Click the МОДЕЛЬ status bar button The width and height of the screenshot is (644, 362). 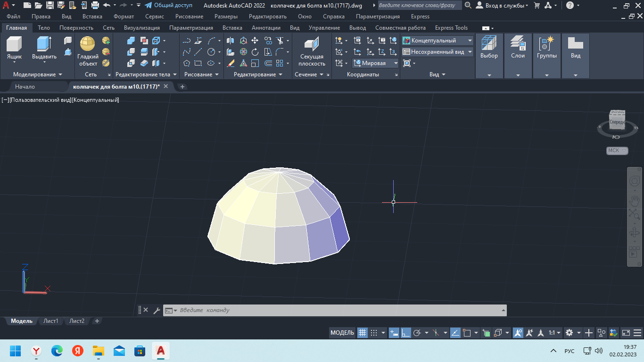click(x=342, y=333)
